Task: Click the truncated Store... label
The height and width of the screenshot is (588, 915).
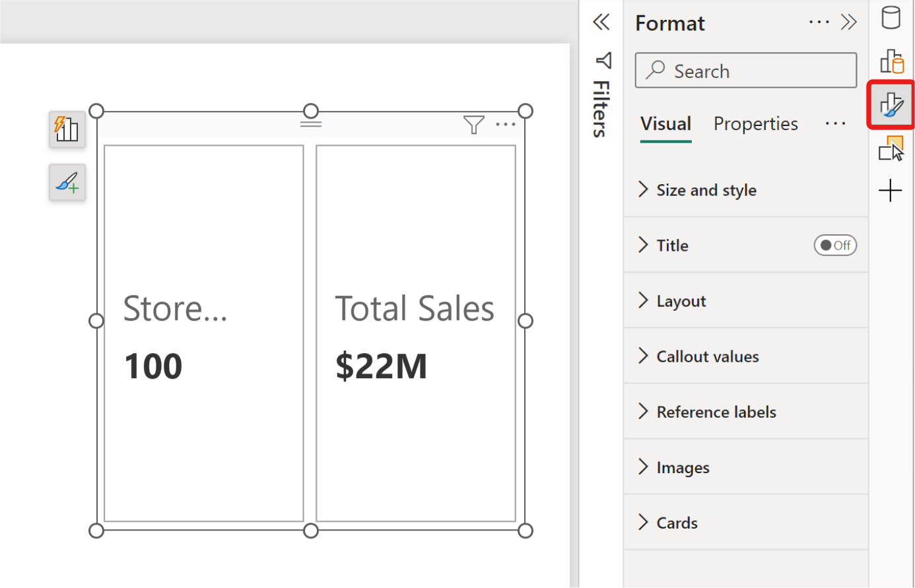Action: [176, 308]
